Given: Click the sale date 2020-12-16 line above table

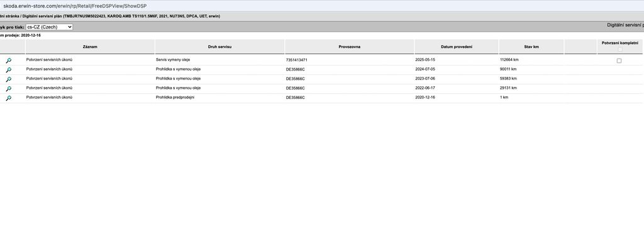Looking at the screenshot, I should [21, 35].
